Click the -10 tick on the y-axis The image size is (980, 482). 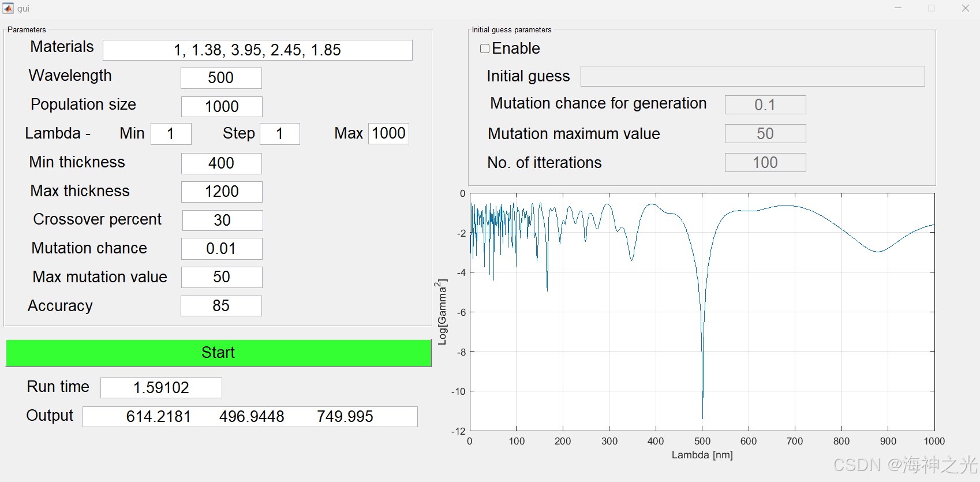click(458, 391)
